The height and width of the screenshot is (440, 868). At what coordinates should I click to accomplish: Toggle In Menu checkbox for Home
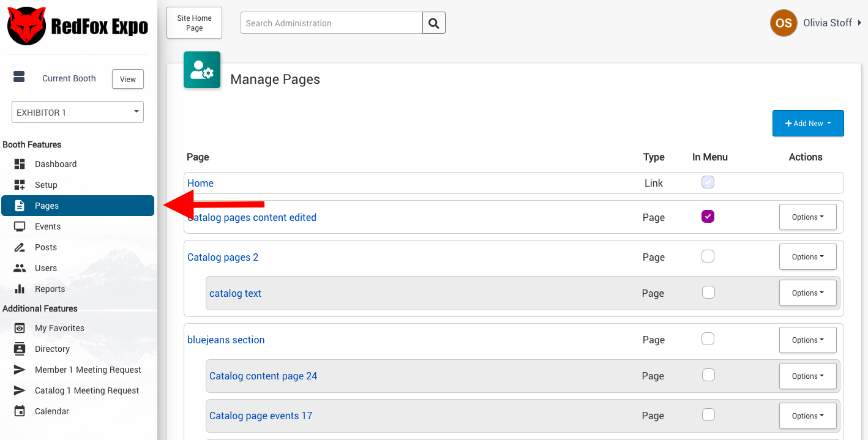pyautogui.click(x=708, y=182)
